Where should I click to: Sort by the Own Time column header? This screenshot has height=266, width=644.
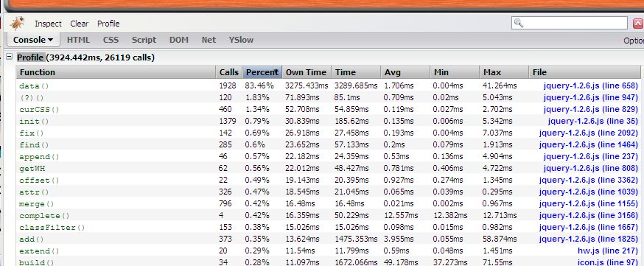[307, 72]
